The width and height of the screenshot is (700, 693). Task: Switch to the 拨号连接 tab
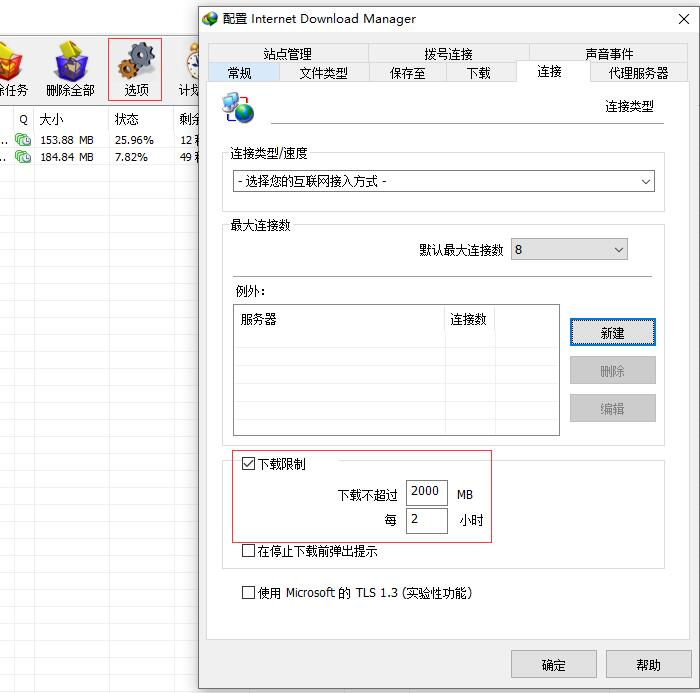pyautogui.click(x=449, y=53)
